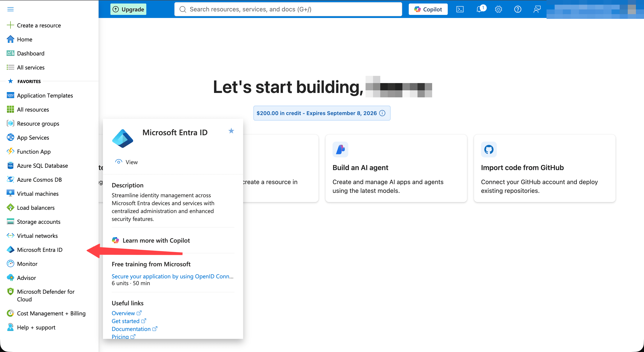Open the help question mark menu
Viewport: 644px width, 352px height.
[517, 9]
